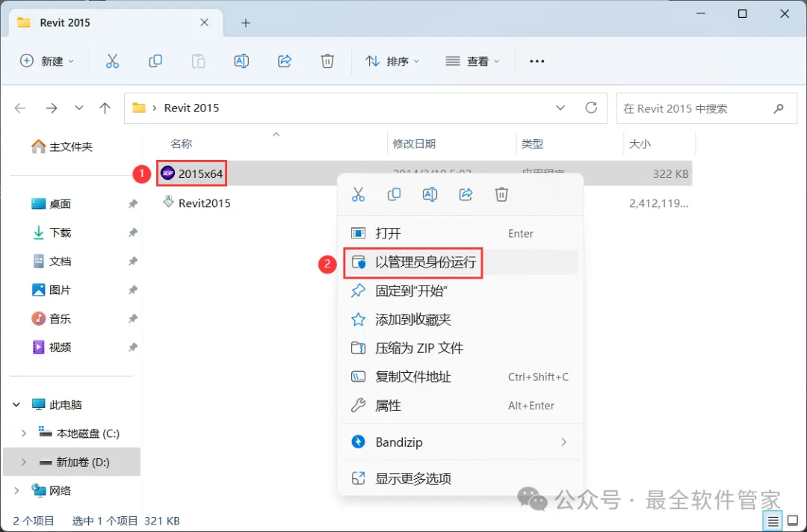The height and width of the screenshot is (532, 807).
Task: Switch to details view in status bar
Action: click(x=773, y=522)
